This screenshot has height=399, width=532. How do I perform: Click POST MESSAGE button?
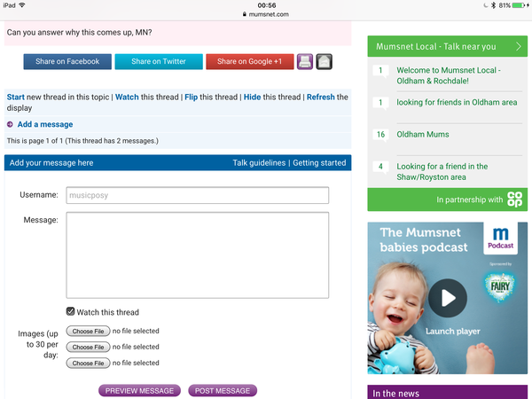(223, 391)
